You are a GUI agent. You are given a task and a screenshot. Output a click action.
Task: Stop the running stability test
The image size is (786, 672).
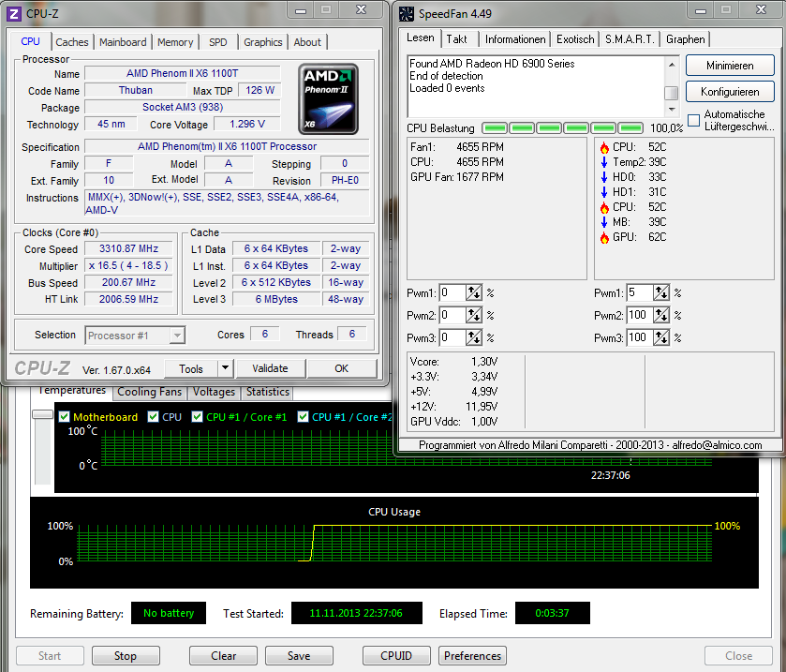click(x=126, y=656)
